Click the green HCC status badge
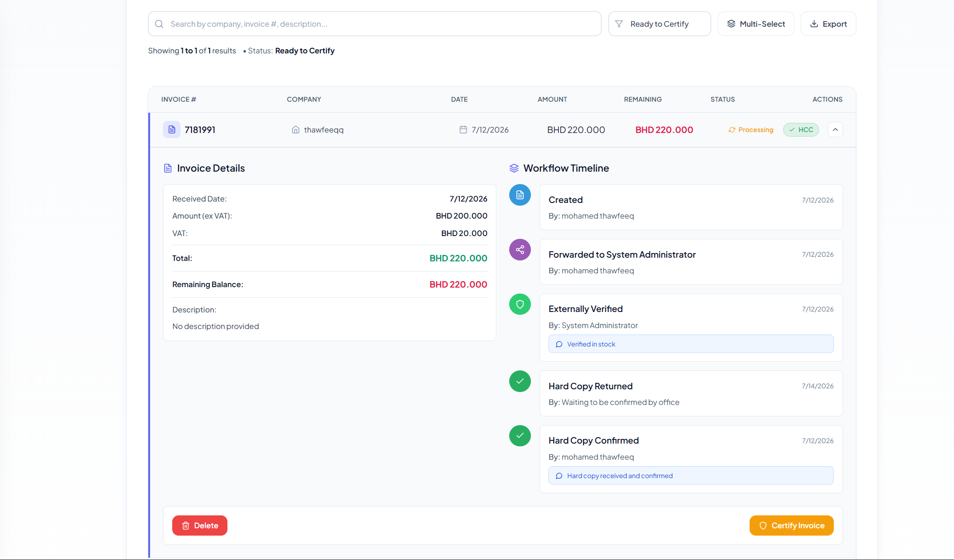This screenshot has height=560, width=954. coord(801,130)
